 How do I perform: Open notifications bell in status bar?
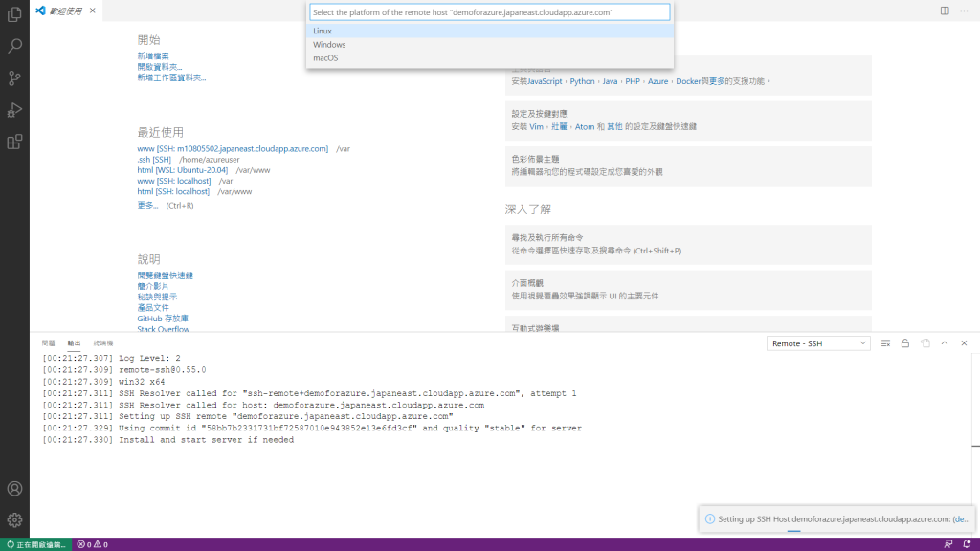coord(967,544)
